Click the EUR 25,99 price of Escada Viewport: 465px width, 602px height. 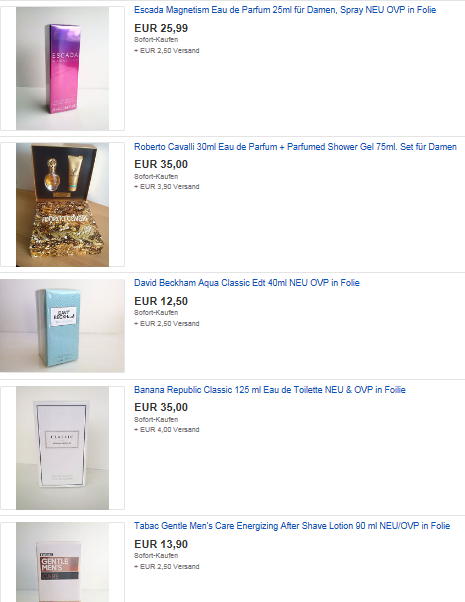[x=161, y=28]
